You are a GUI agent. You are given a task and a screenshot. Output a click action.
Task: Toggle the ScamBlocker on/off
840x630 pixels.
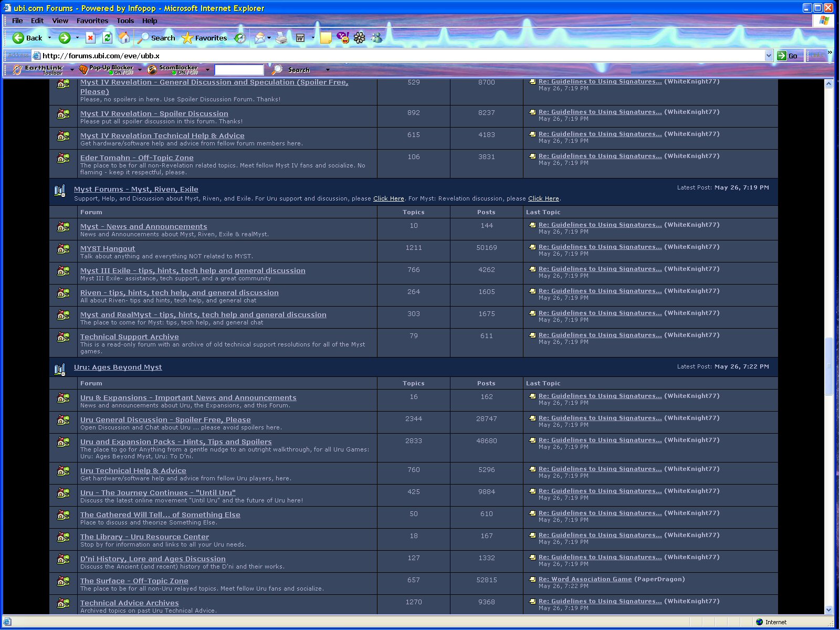pos(173,69)
